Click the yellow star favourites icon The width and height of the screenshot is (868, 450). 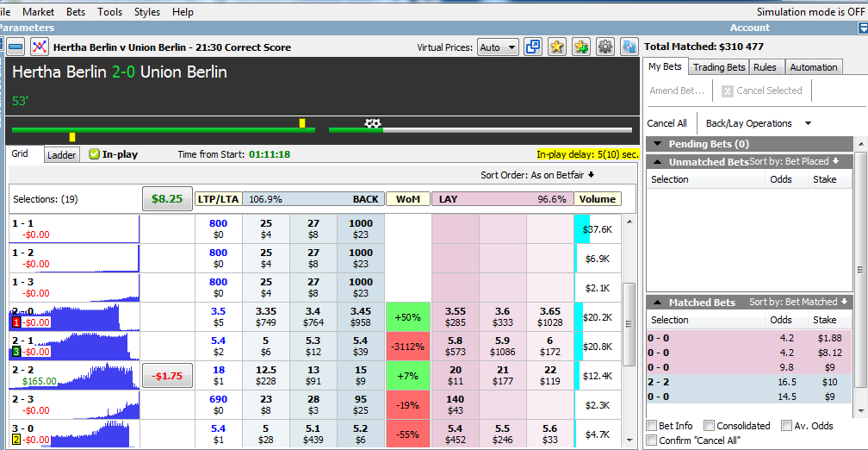coord(557,47)
